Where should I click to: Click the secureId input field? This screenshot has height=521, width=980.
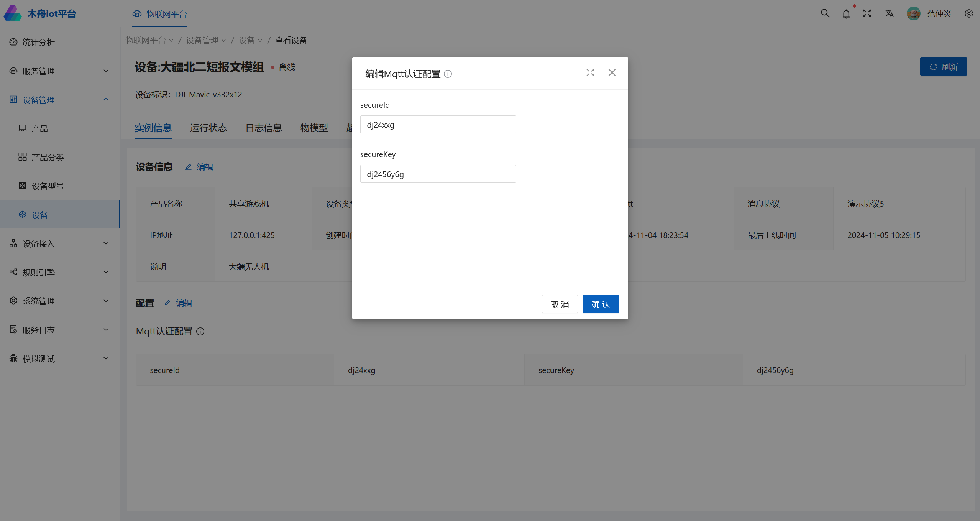[438, 125]
